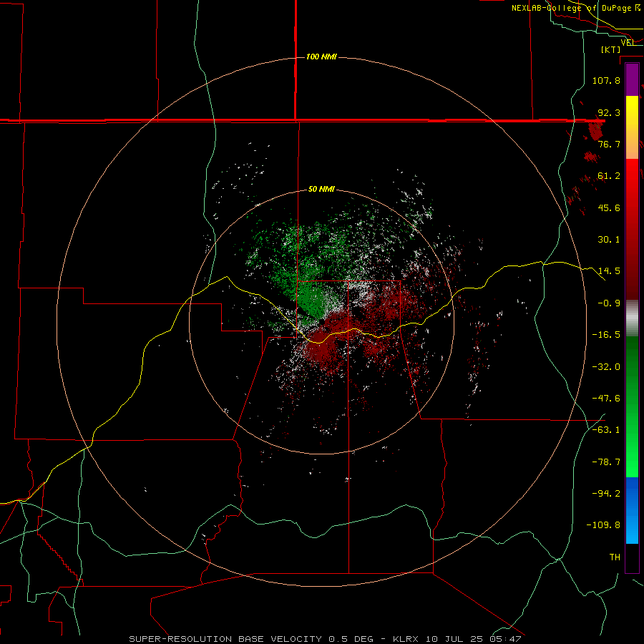
Task: Click the TH label on the scale
Action: click(615, 557)
